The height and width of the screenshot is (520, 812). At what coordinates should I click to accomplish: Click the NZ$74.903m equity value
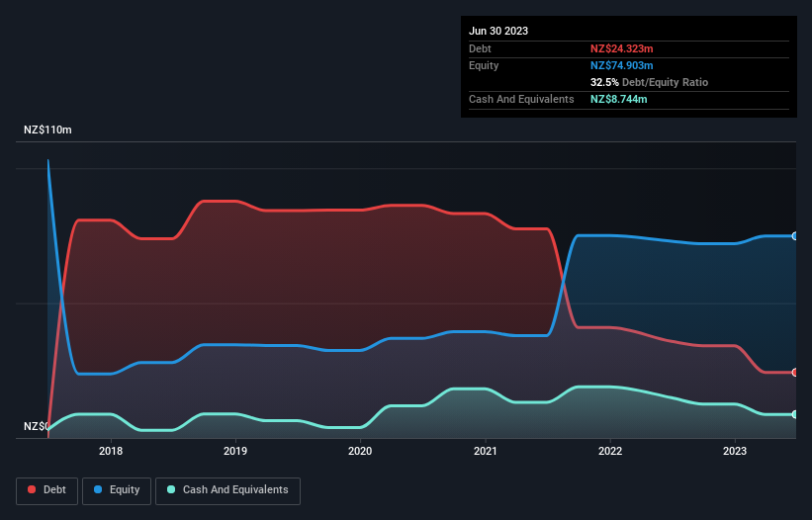621,65
